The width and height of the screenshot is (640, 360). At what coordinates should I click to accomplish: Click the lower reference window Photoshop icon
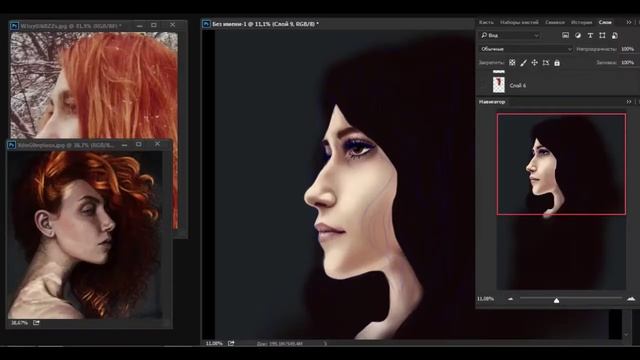click(x=11, y=145)
